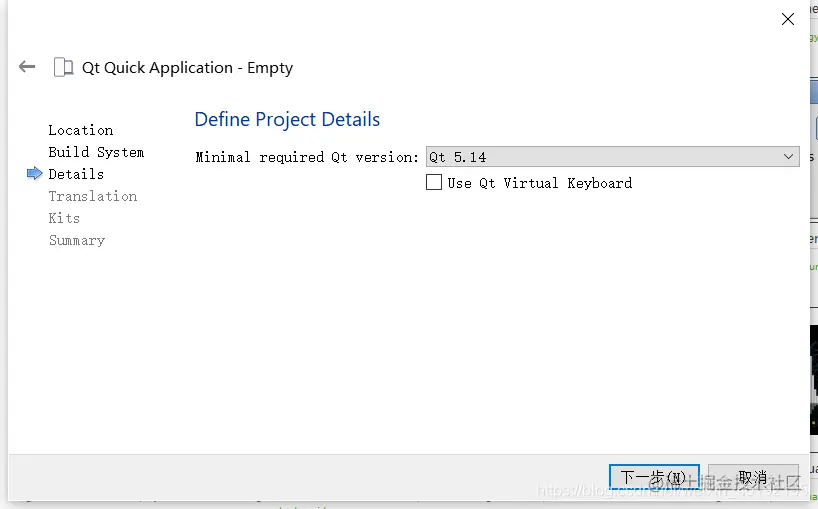This screenshot has width=818, height=509.
Task: Open Minimal required Qt version dropdown
Action: (x=612, y=156)
